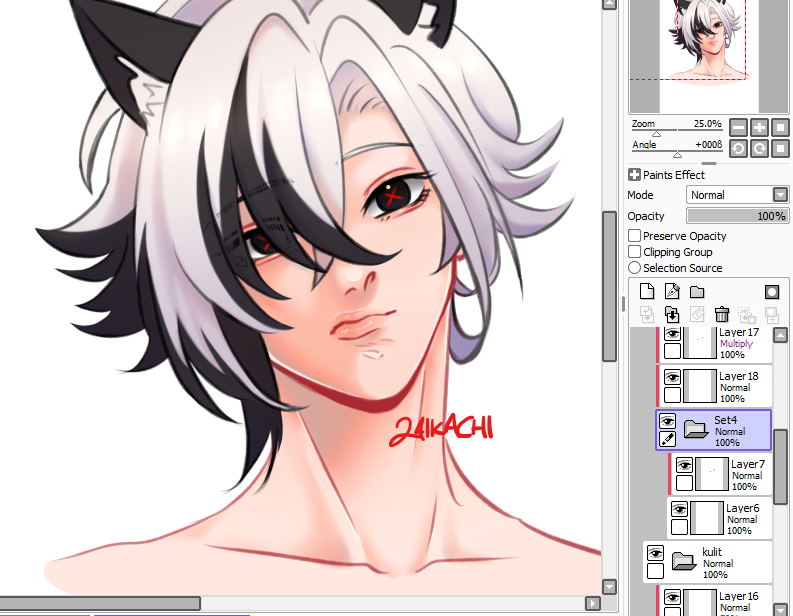793x616 pixels.
Task: Select the Layer16 row
Action: click(714, 601)
